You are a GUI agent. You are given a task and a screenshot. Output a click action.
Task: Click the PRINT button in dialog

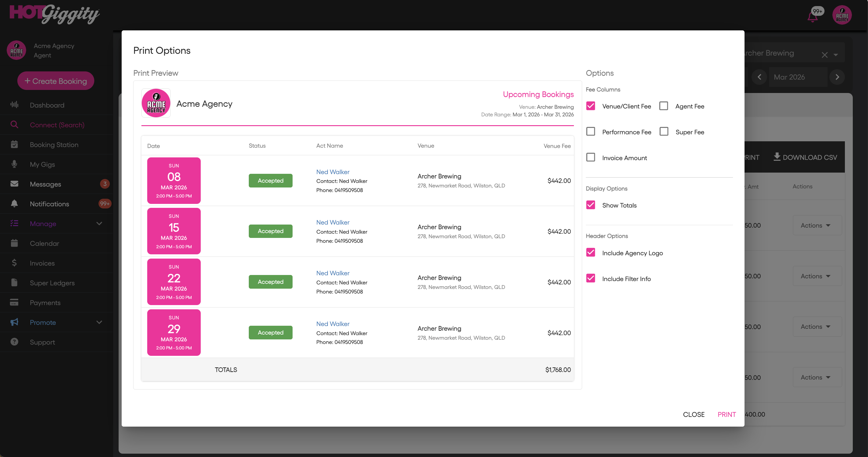tap(727, 414)
